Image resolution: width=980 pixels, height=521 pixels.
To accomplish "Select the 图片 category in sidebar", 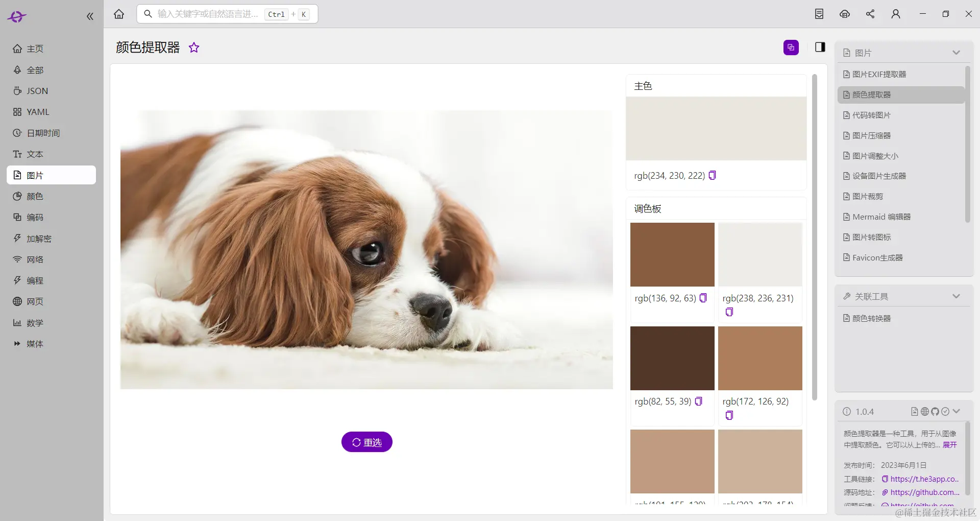I will click(x=51, y=175).
